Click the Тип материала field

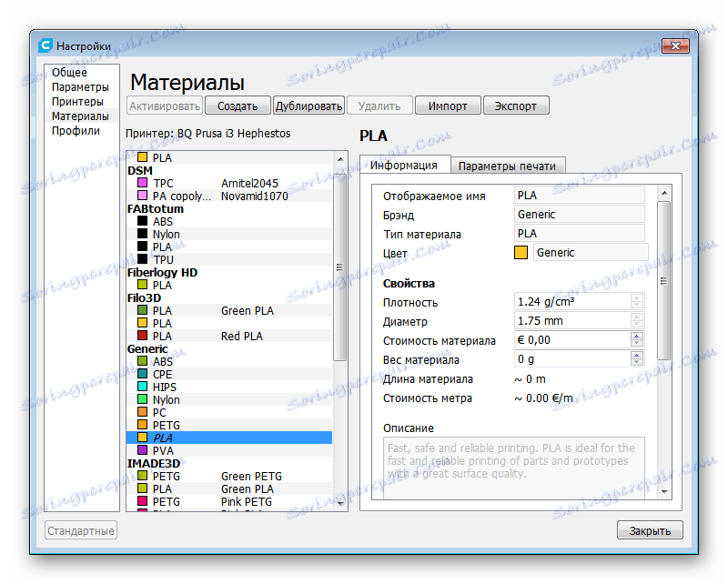tap(580, 234)
